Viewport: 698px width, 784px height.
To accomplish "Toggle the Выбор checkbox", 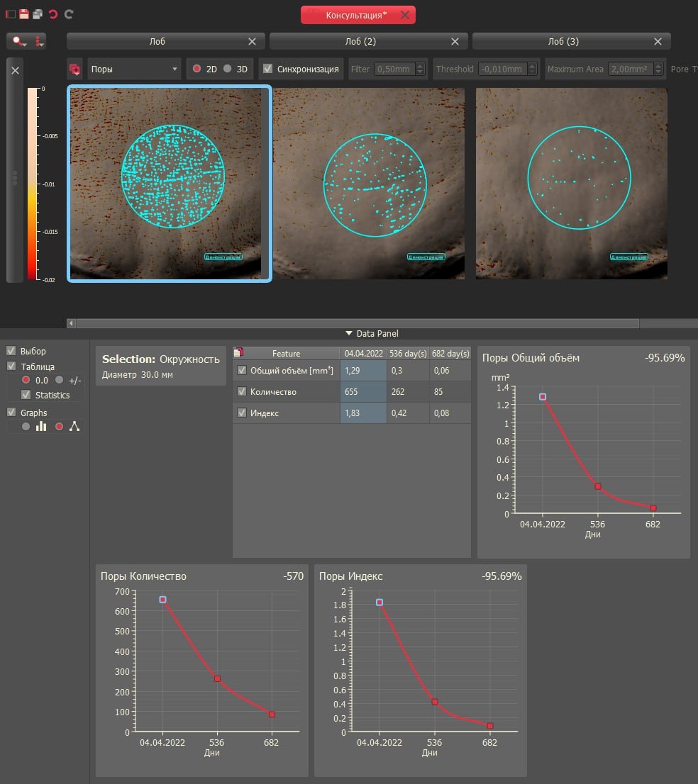I will coord(11,350).
